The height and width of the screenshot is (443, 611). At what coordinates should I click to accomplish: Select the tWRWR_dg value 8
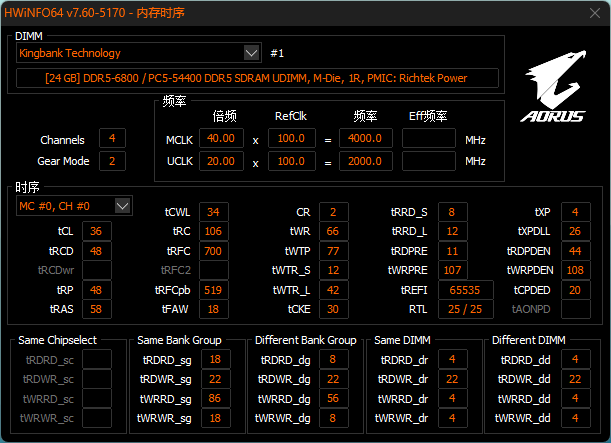(334, 418)
